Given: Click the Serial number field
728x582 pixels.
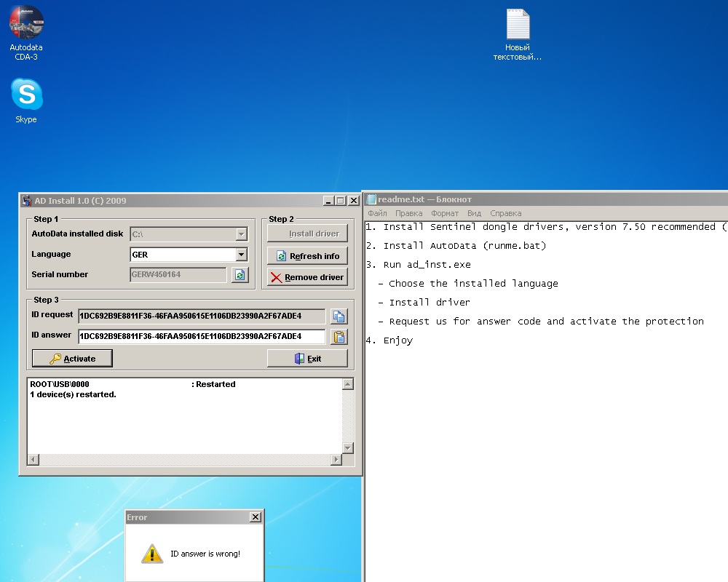Looking at the screenshot, I should coord(178,274).
